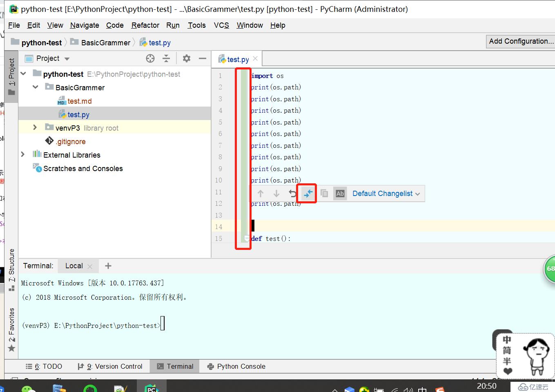Expand External Libraries node
555x392 pixels.
coord(23,155)
